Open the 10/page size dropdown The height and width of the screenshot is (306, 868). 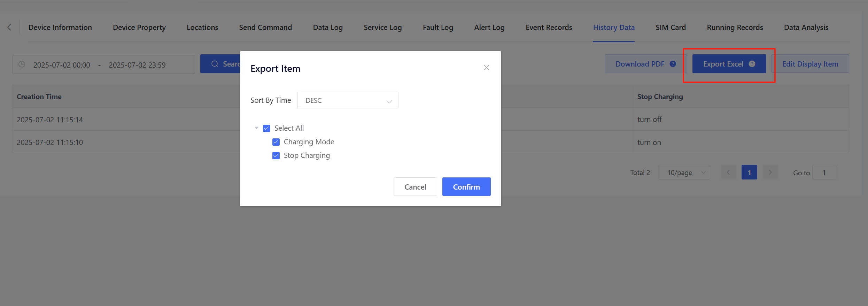684,173
